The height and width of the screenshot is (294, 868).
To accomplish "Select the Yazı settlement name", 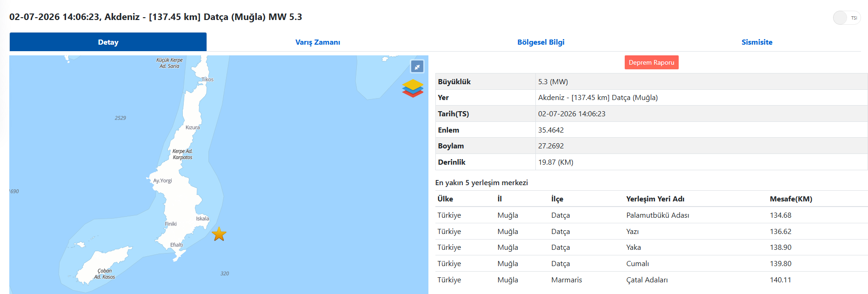I will [x=632, y=232].
